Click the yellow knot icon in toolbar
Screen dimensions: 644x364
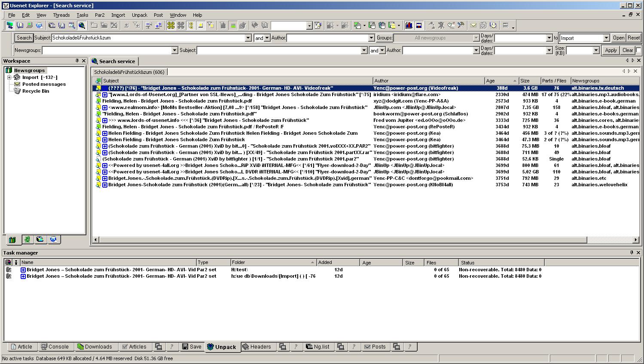[171, 26]
